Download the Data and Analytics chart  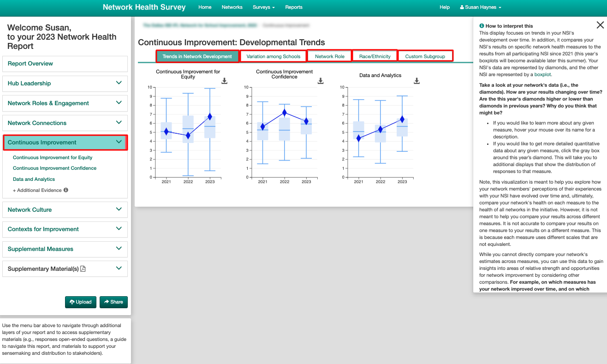(417, 81)
